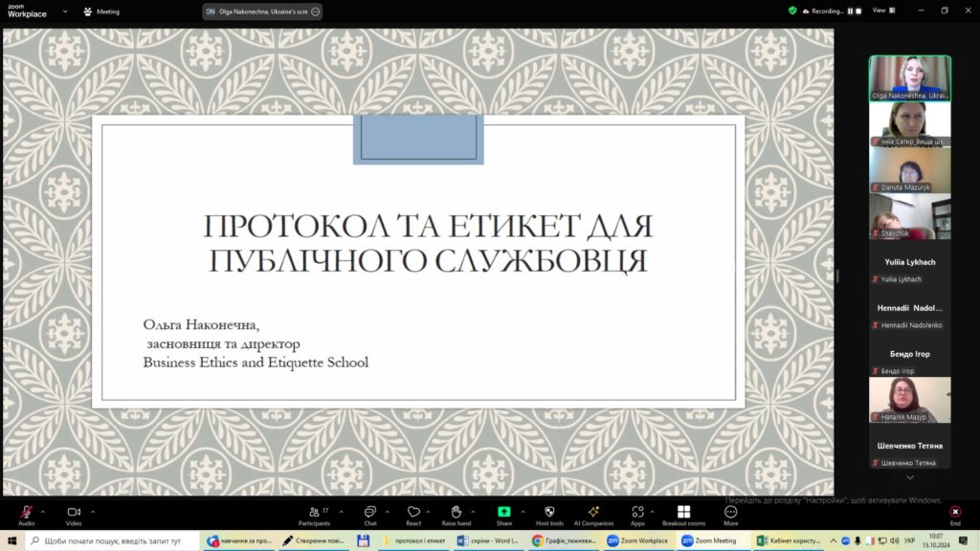Pause the cloud recording
The image size is (980, 551).
(x=850, y=11)
